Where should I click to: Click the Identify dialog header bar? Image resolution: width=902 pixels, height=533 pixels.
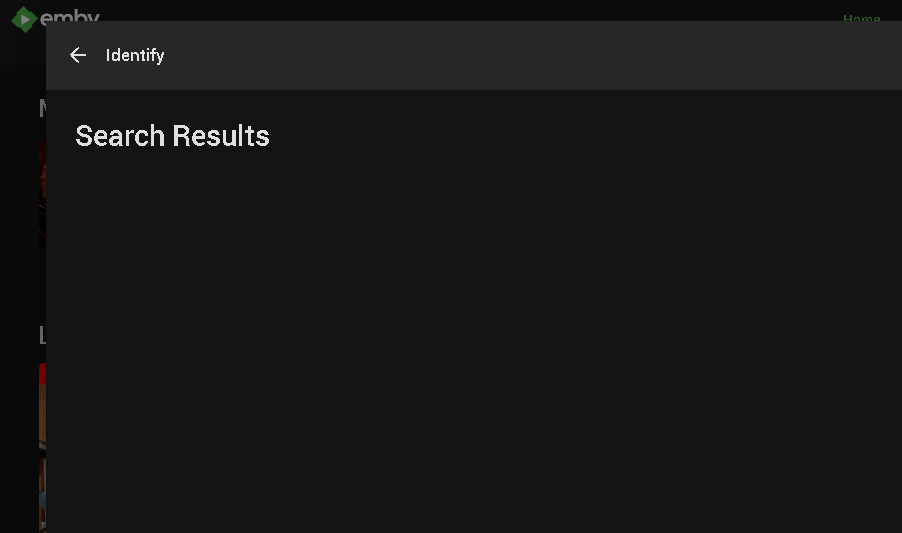coord(500,55)
